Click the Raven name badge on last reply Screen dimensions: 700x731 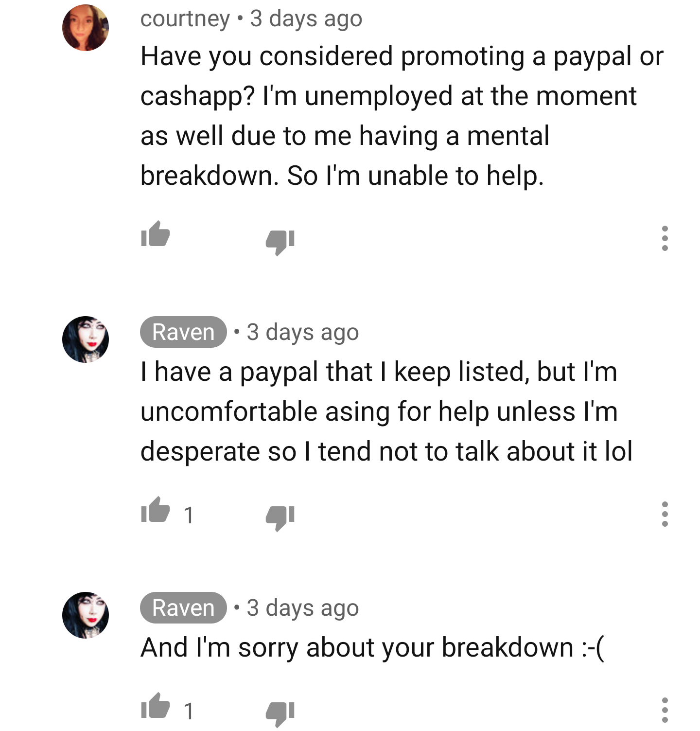click(x=183, y=608)
